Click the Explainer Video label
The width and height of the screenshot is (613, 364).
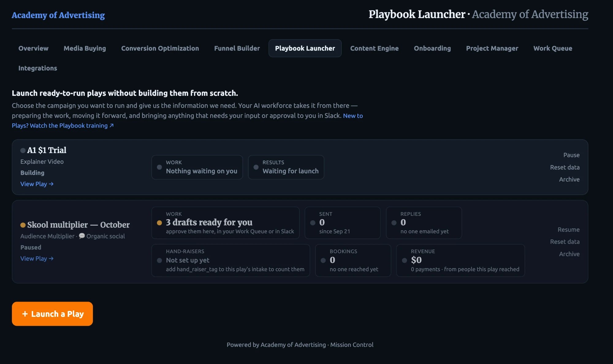click(42, 162)
